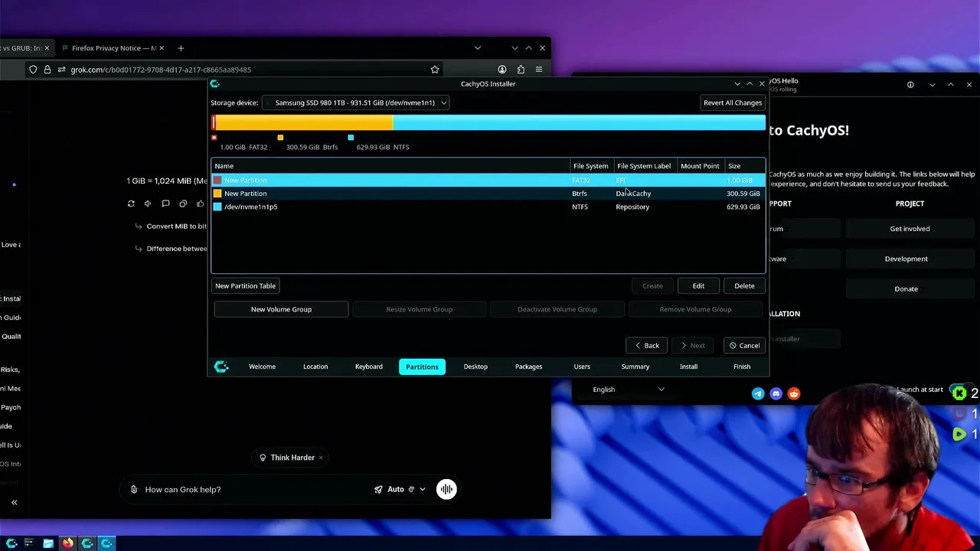Select the /dev/nvme1n1p5 NTFS partition row
This screenshot has width=980, height=551.
point(488,207)
